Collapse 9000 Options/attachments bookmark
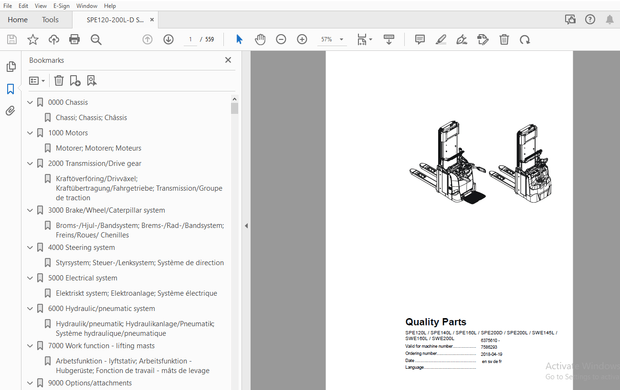620x390 pixels. [x=30, y=383]
